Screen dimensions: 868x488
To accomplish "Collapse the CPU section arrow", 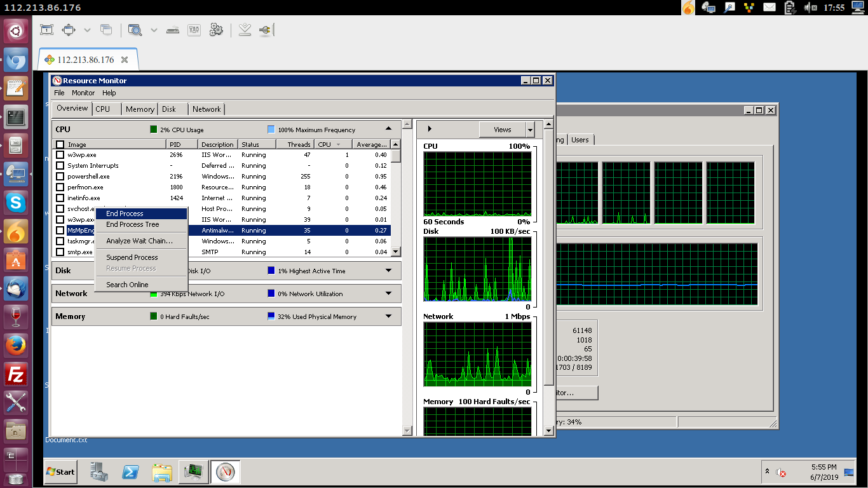I will pyautogui.click(x=389, y=129).
